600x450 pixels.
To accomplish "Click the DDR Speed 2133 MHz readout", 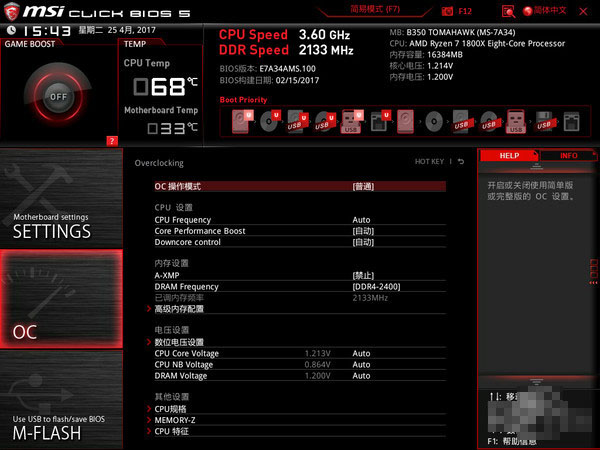I will pos(286,50).
